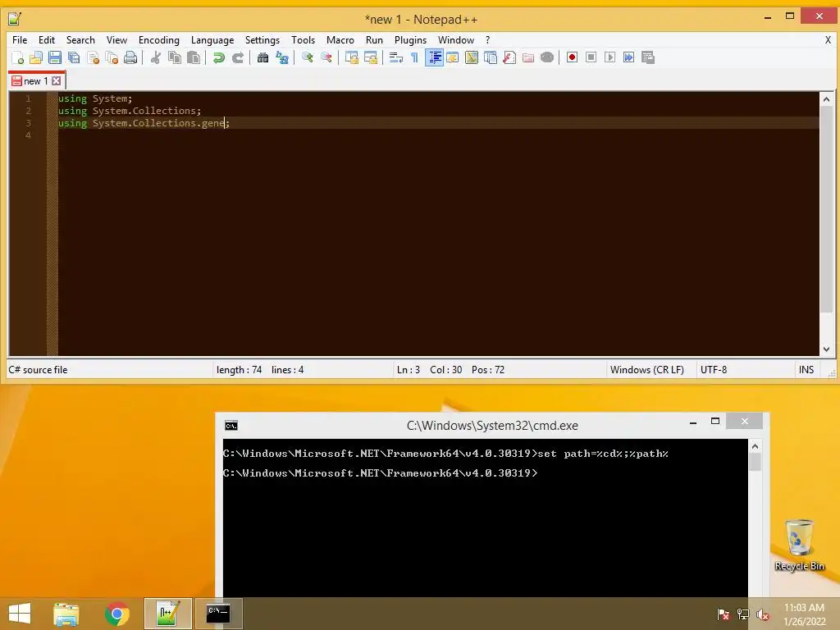Screen dimensions: 840x630
Task: Toggle Word Wrap in the toolbar
Action: (x=396, y=58)
